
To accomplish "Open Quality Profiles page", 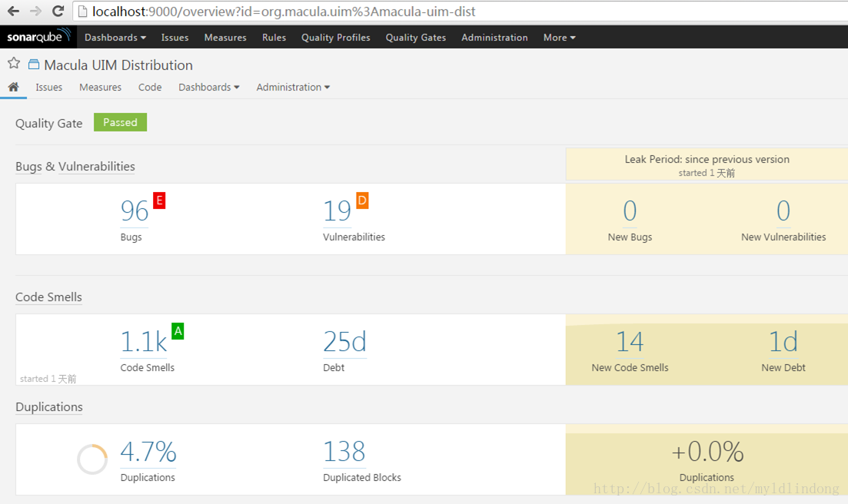I will [335, 38].
